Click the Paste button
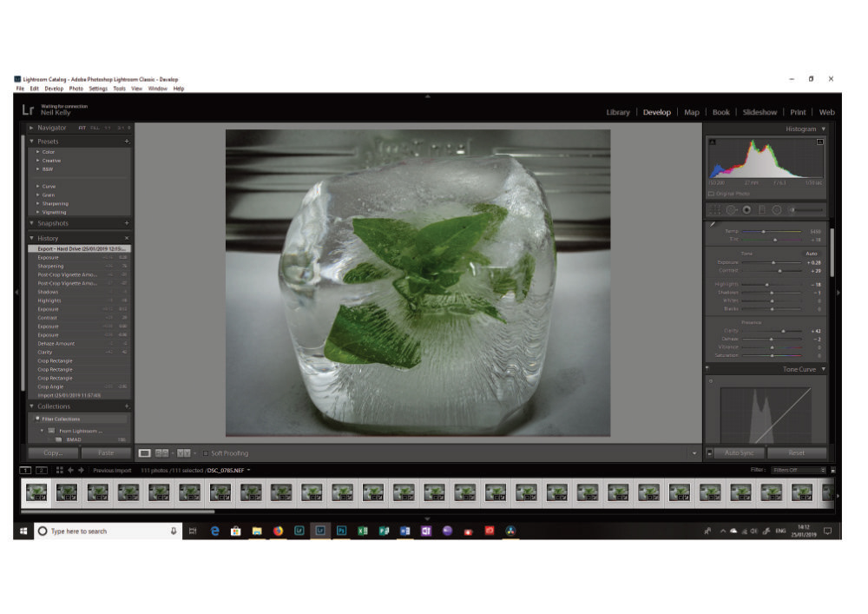The image size is (868, 614). point(106,452)
